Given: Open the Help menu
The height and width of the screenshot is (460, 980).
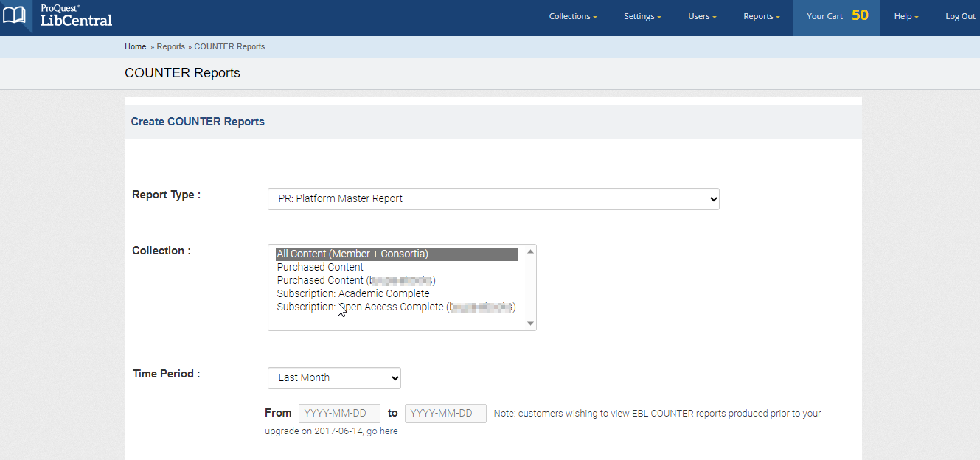Looking at the screenshot, I should coord(906,15).
